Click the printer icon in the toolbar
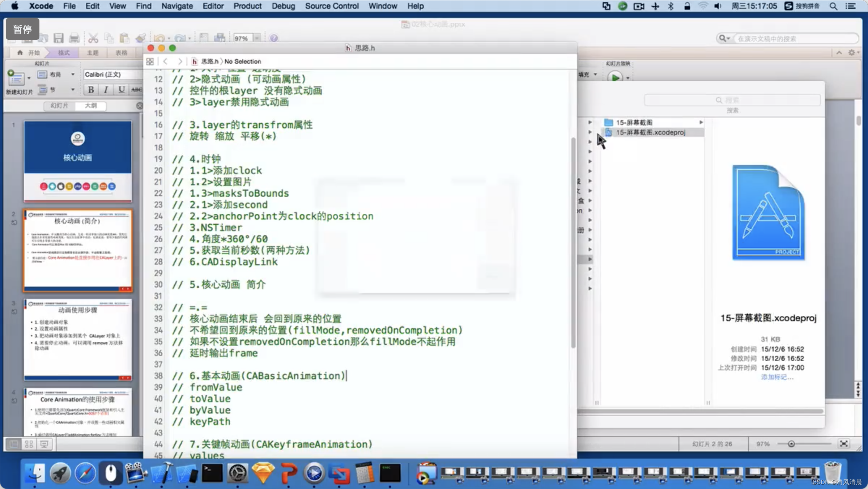 74,38
